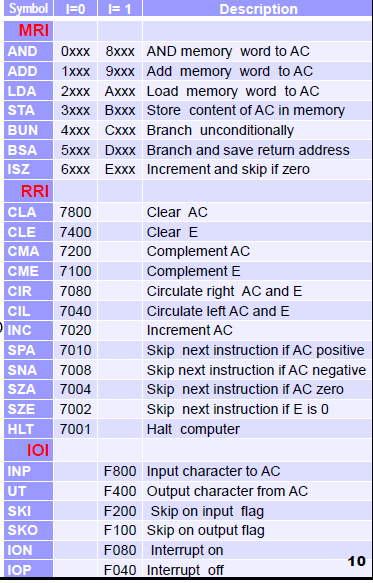This screenshot has height=583, width=373.
Task: Click 'Increment and skip if zero' description
Action: coord(228,169)
